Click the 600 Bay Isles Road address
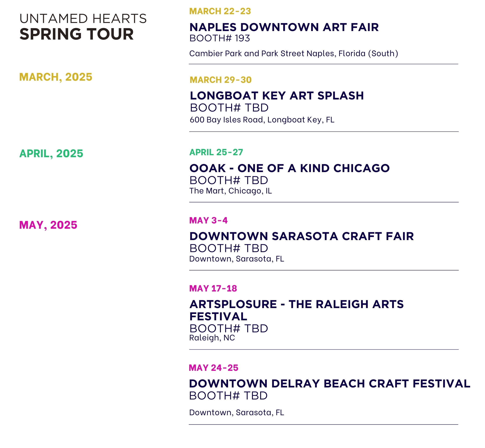 pos(262,120)
